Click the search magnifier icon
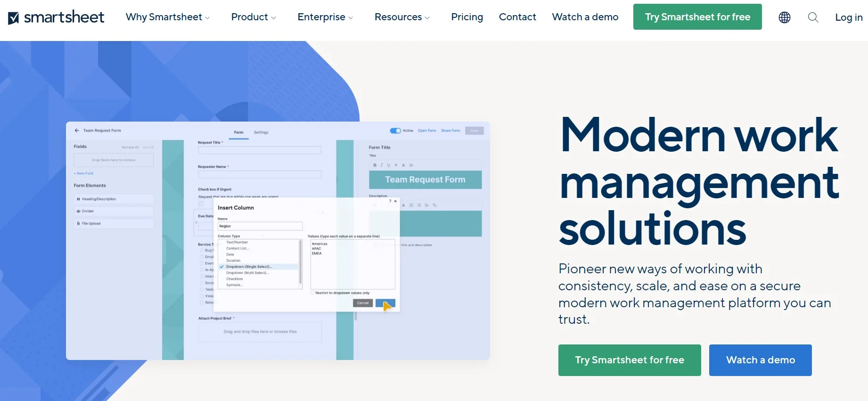The image size is (868, 401). click(813, 17)
